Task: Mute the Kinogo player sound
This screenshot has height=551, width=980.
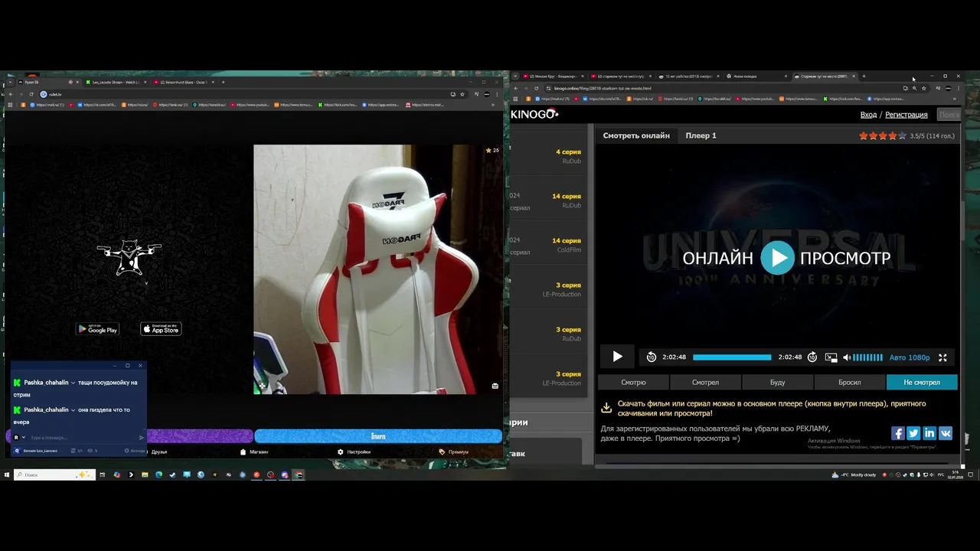Action: coord(846,357)
